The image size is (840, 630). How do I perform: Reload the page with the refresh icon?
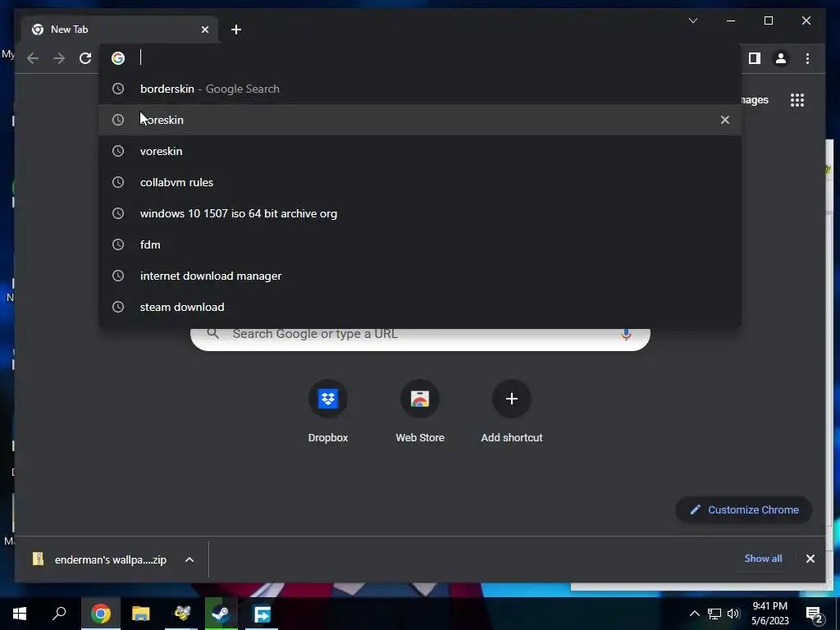[x=85, y=58]
